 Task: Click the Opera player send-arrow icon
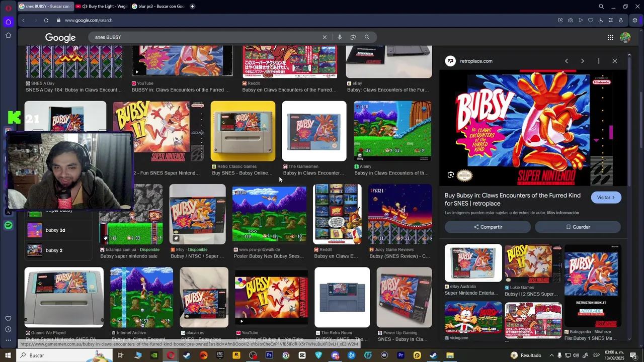click(x=581, y=20)
